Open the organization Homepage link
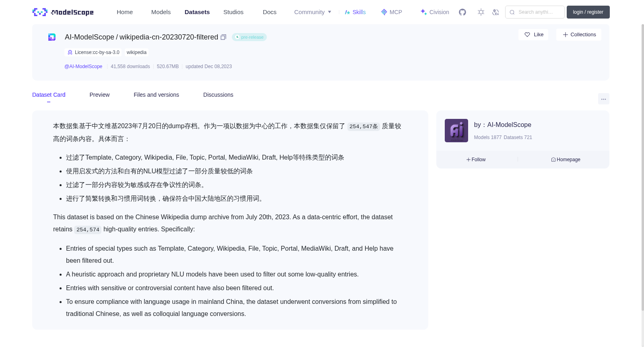644x347 pixels. click(x=566, y=160)
